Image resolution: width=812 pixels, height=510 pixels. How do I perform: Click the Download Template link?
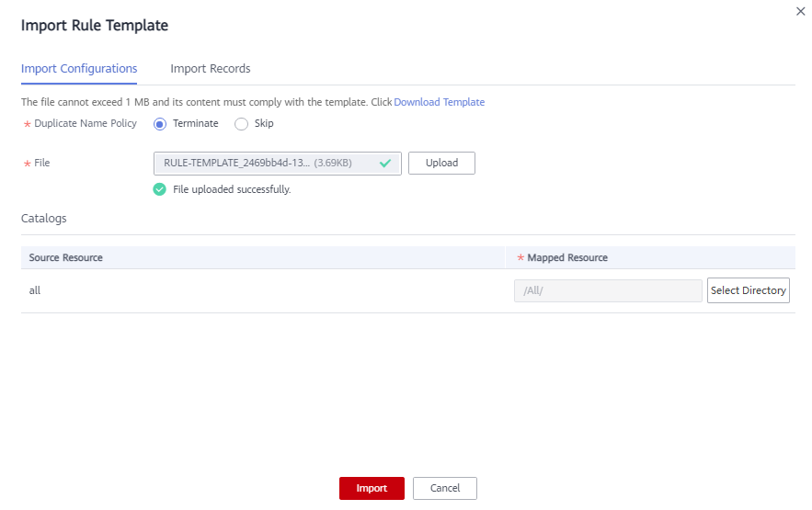(440, 102)
